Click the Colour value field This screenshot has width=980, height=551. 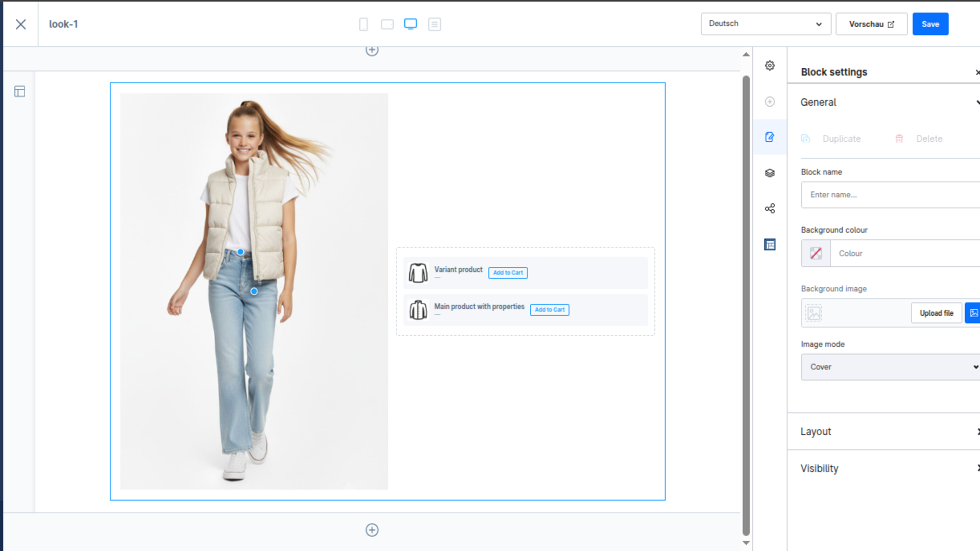[x=905, y=254]
